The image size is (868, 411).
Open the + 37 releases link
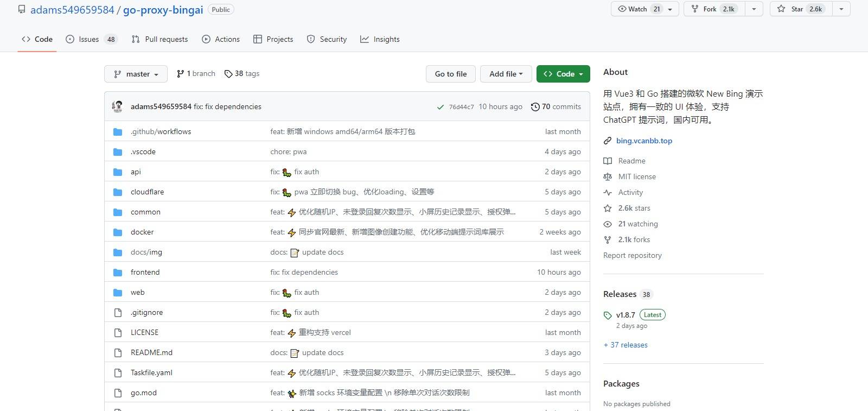tap(626, 345)
